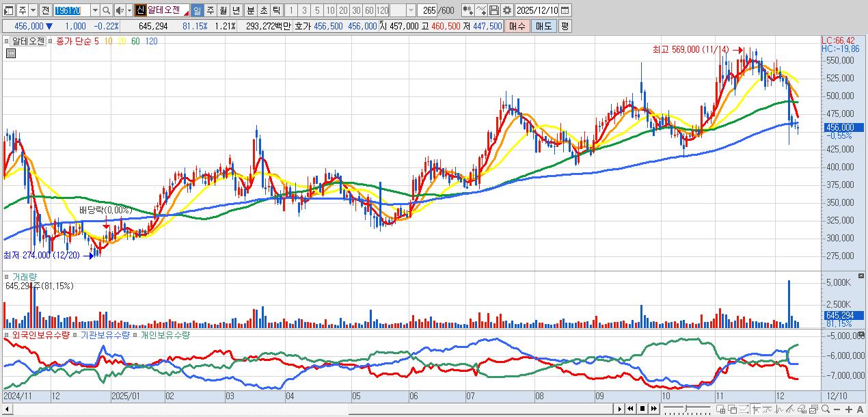Click the grid table icon under 알테오젠 label
Image resolution: width=868 pixels, height=417 pixels.
[x=10, y=53]
